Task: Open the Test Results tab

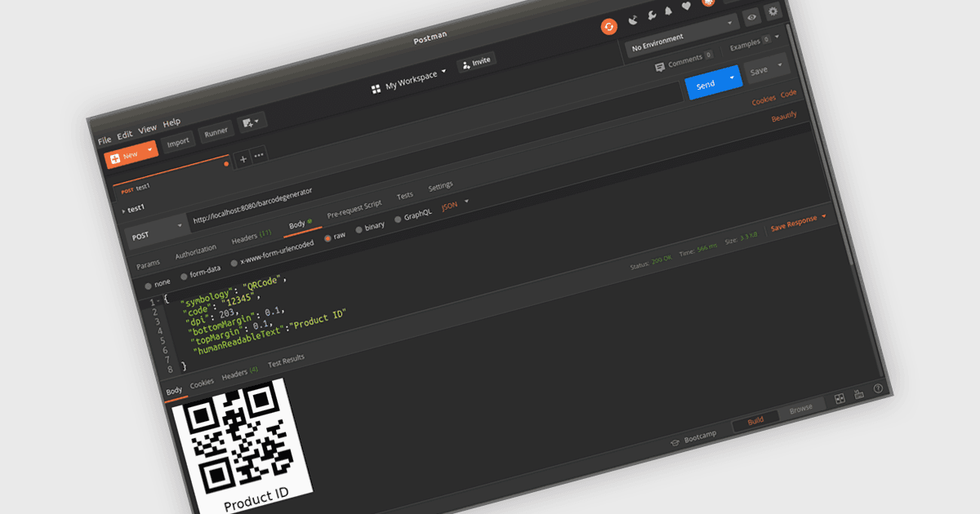Action: (x=286, y=360)
